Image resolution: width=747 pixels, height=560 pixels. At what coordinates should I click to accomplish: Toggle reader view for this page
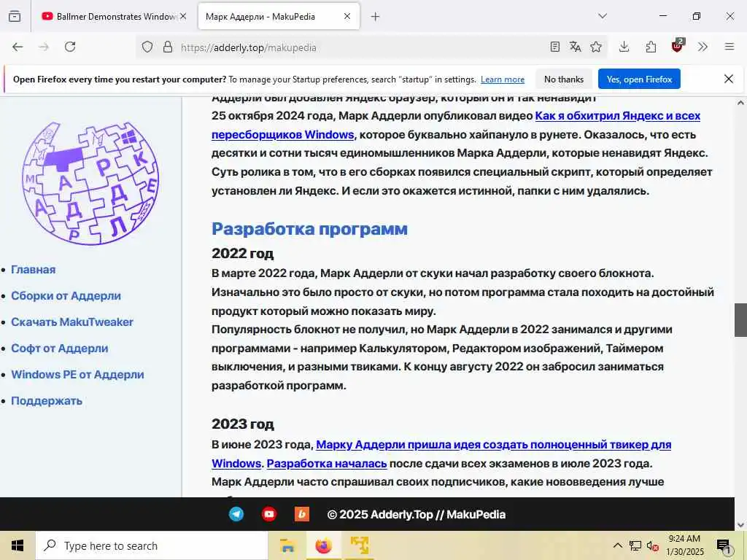(554, 47)
